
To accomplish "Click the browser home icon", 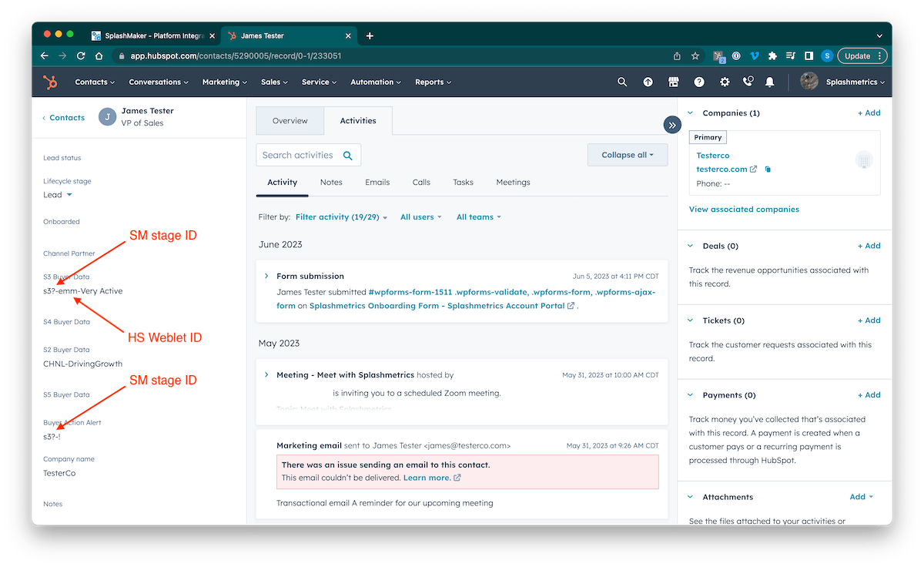I will click(x=99, y=55).
